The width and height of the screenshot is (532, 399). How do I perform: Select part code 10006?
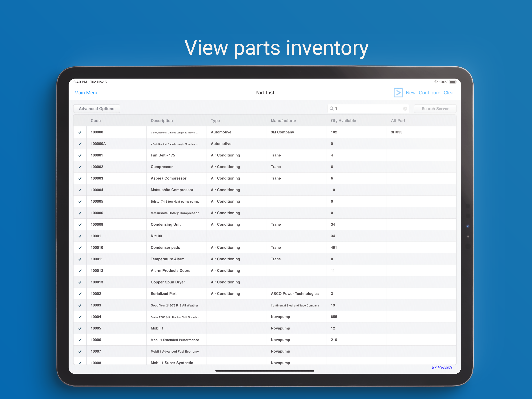(x=96, y=340)
